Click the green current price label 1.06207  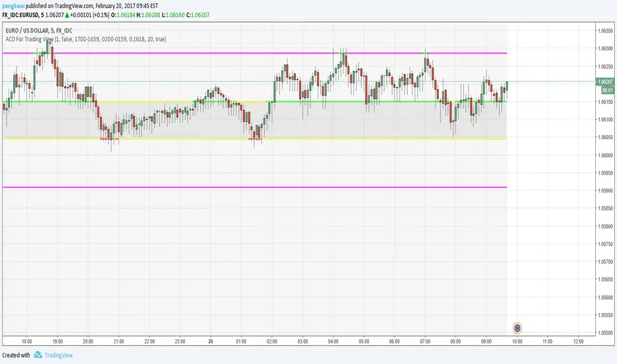click(605, 82)
